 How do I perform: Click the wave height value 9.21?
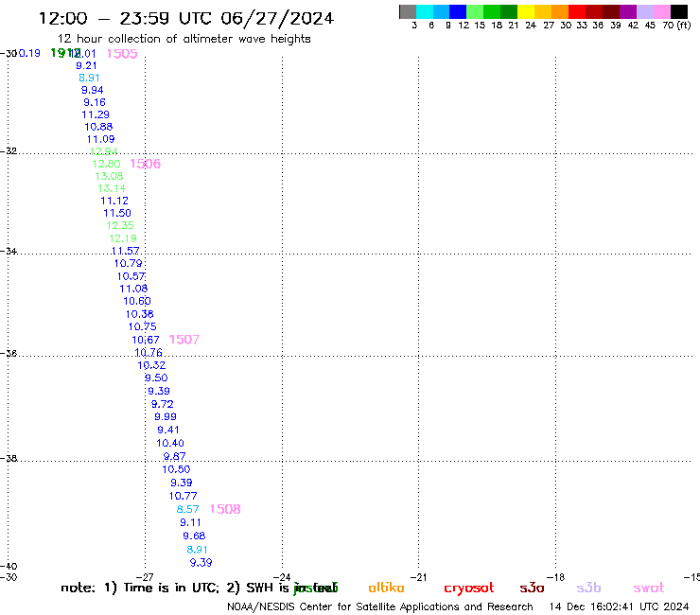[86, 65]
